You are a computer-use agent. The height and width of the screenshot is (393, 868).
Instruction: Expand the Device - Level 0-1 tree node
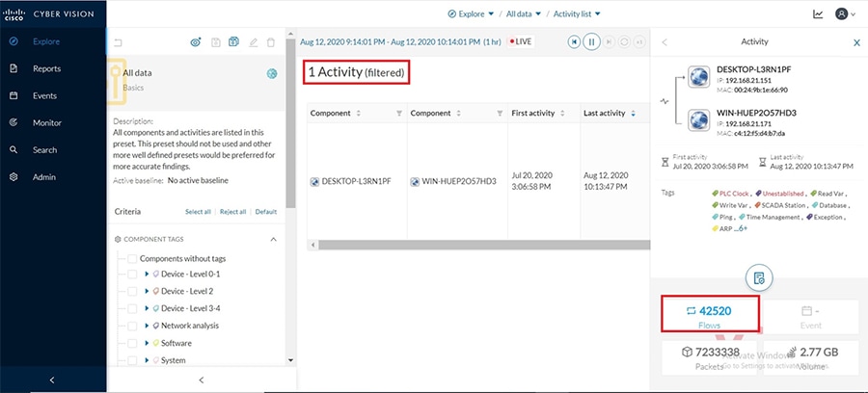click(x=147, y=275)
